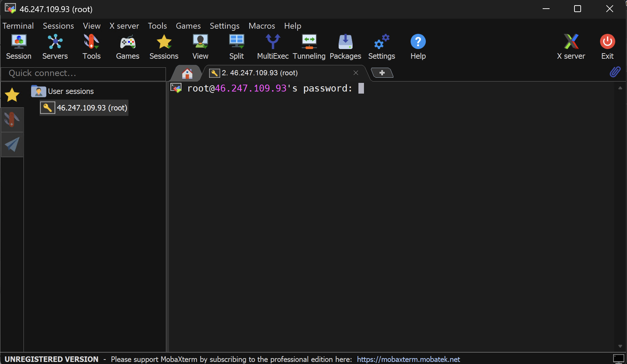Click the Help question mark icon
Screen dimensions: 627x364
[418, 47]
